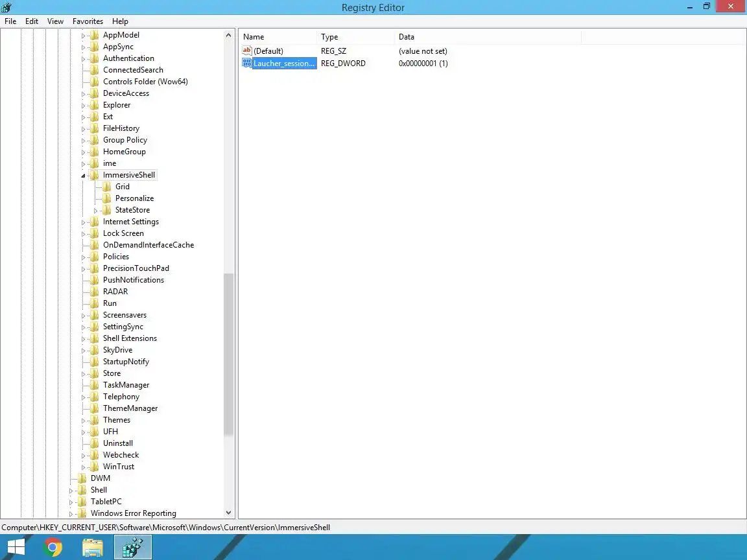Click the Screensavers folder icon

point(94,315)
